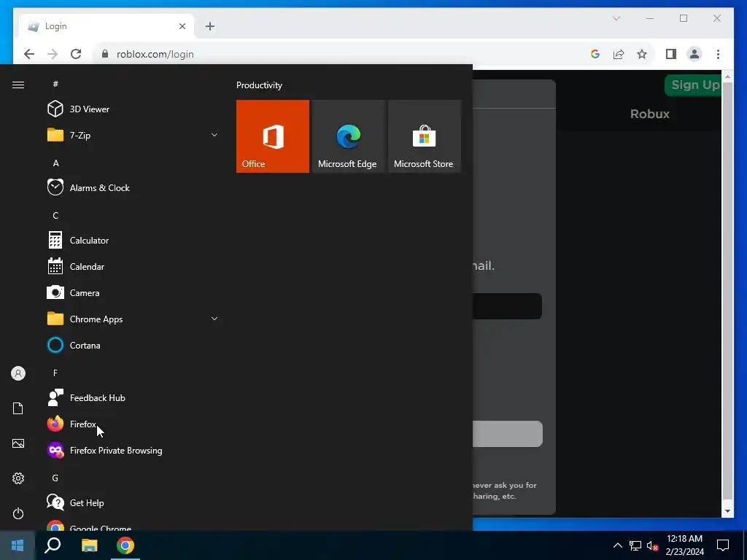
Task: Launch Alarms & Clock
Action: [x=133, y=187]
